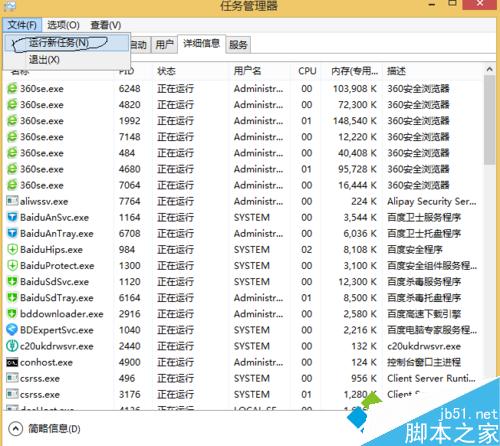Screen dimensions: 500x446
Task: Click the 控制台窗口主进程 description
Action: click(424, 362)
